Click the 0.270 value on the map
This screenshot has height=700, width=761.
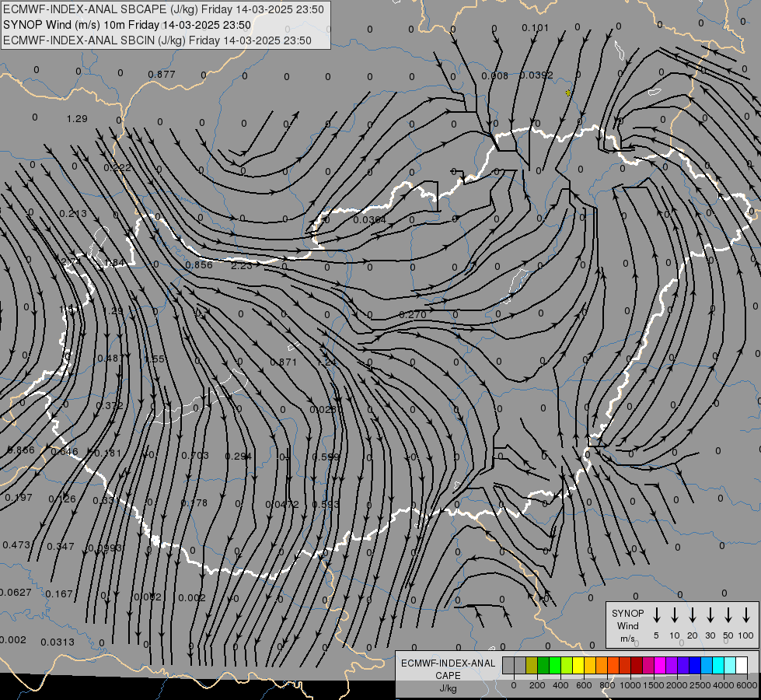413,315
